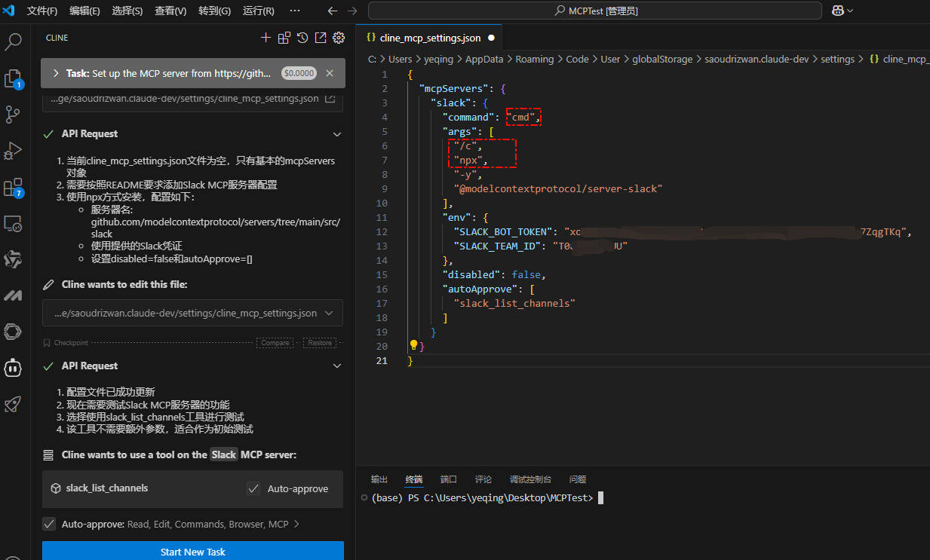
Task: Click unsaved dot on cline_mcp_settings.json tab
Action: [x=491, y=38]
